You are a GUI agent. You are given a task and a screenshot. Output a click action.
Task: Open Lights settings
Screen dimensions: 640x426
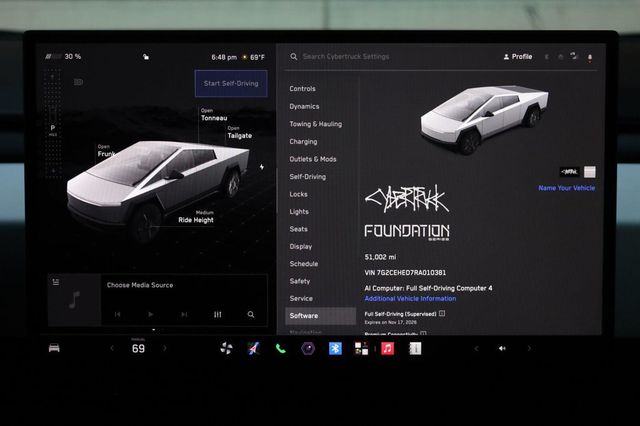pyautogui.click(x=299, y=212)
